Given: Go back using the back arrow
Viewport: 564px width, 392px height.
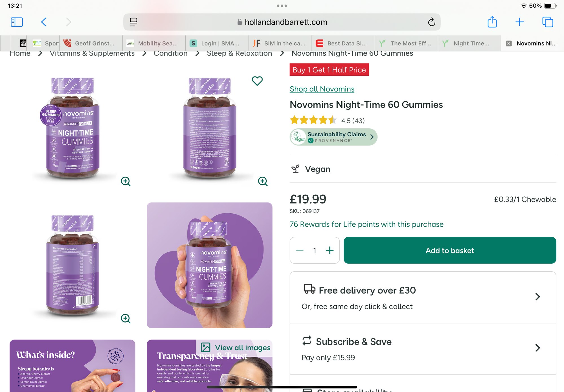Looking at the screenshot, I should (x=44, y=22).
